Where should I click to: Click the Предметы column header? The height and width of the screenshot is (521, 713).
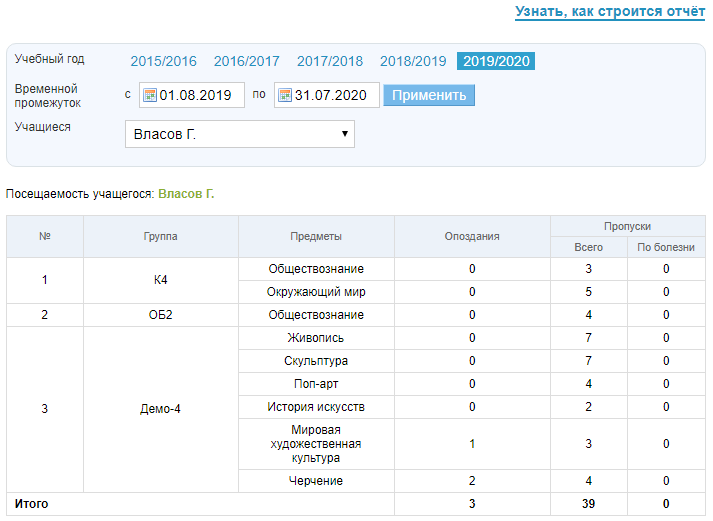pyautogui.click(x=316, y=237)
